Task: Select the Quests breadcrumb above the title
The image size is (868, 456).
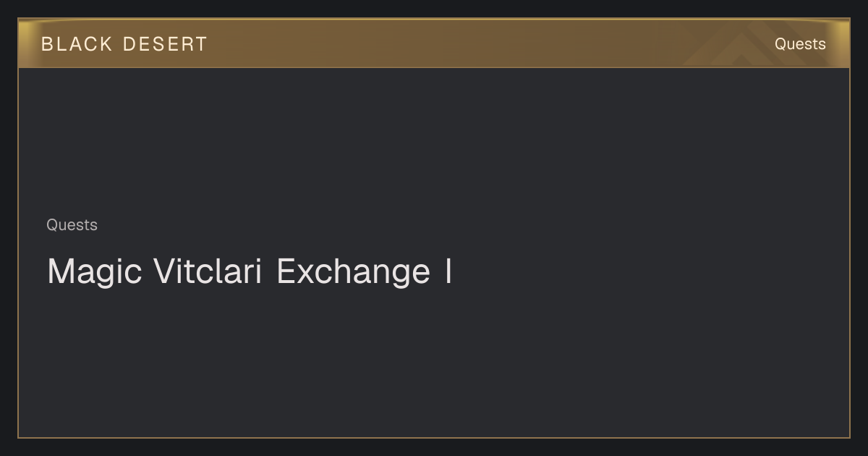Action: 72,225
